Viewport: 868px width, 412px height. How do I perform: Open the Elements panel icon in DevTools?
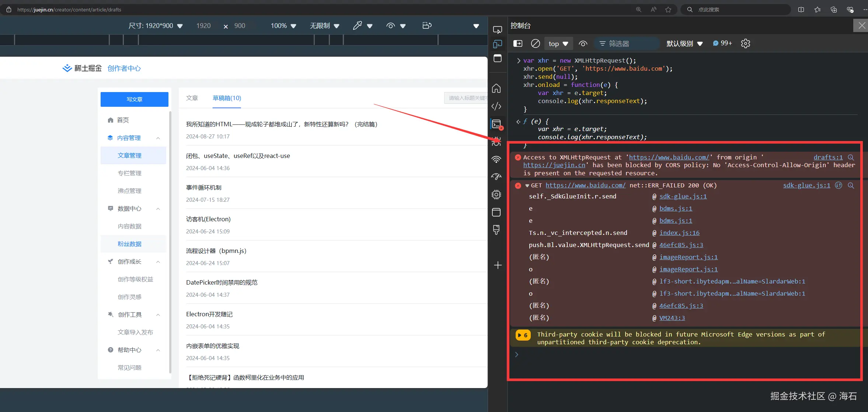pos(496,106)
